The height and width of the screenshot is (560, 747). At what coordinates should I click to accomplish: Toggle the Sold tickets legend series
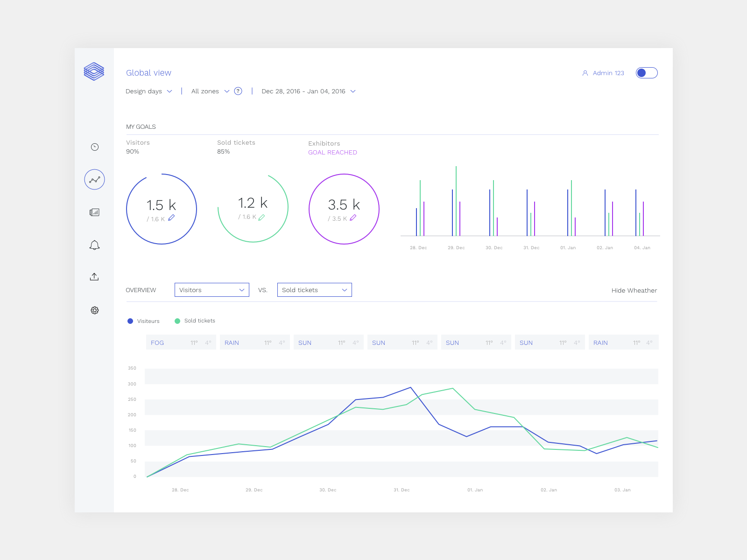pyautogui.click(x=195, y=321)
